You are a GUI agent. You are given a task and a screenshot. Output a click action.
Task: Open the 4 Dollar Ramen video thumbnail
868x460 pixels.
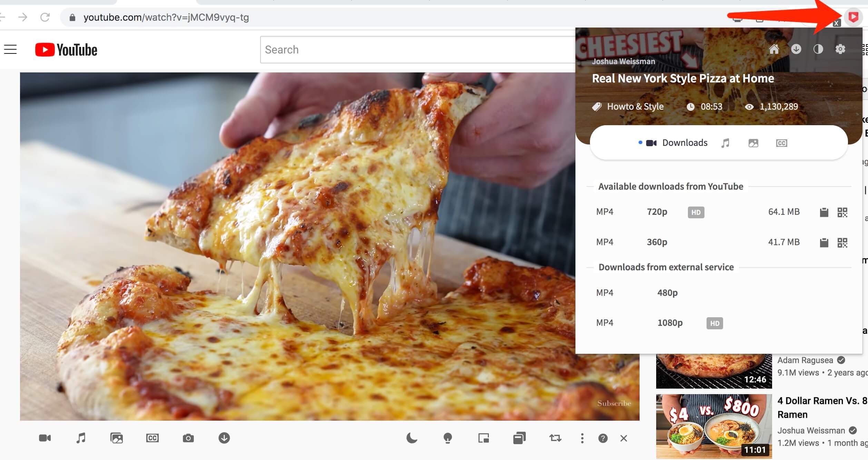714,426
